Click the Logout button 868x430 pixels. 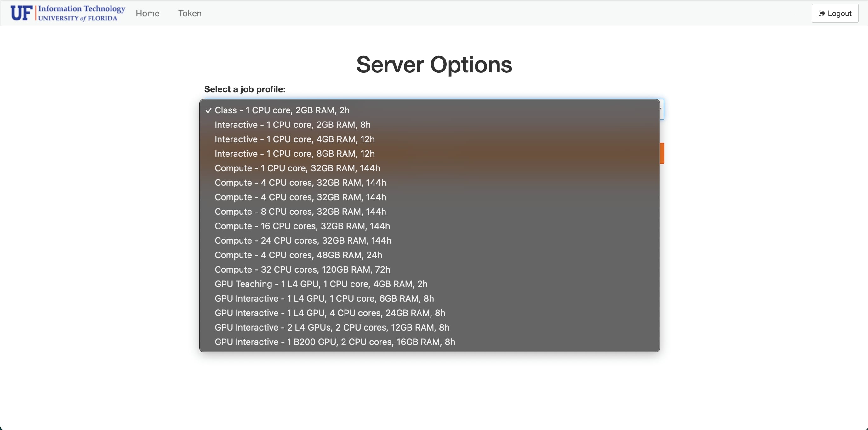pyautogui.click(x=835, y=13)
